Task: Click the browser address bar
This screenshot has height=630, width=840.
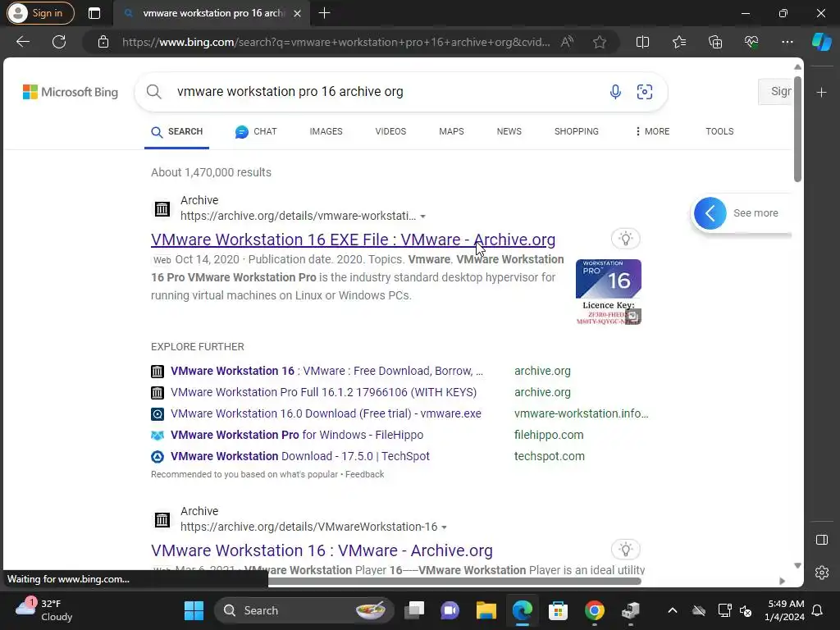Action: 336,42
